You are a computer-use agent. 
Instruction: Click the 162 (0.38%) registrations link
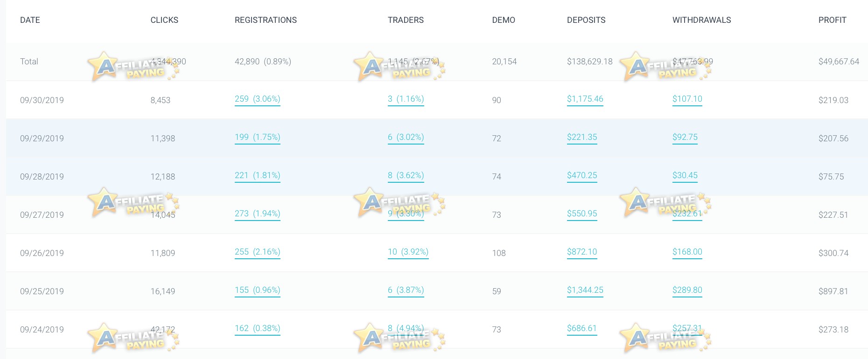(x=257, y=328)
